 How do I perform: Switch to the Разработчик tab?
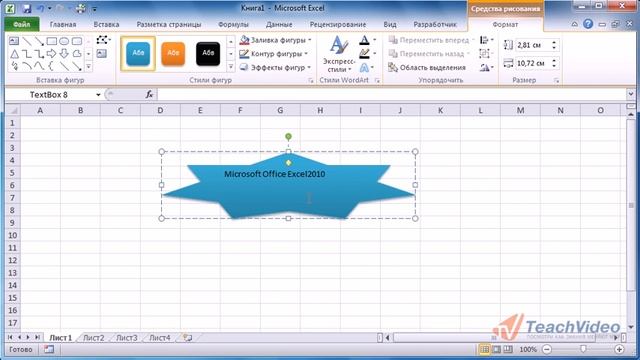point(435,24)
